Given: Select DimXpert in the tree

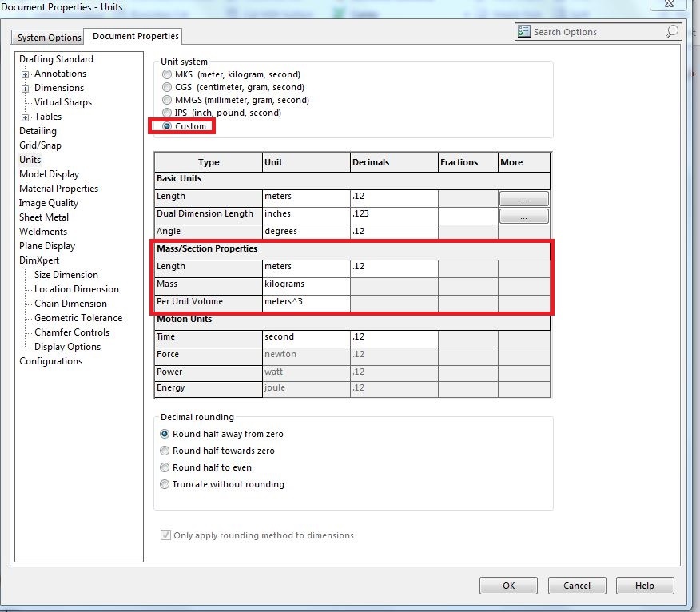Looking at the screenshot, I should click(x=39, y=260).
